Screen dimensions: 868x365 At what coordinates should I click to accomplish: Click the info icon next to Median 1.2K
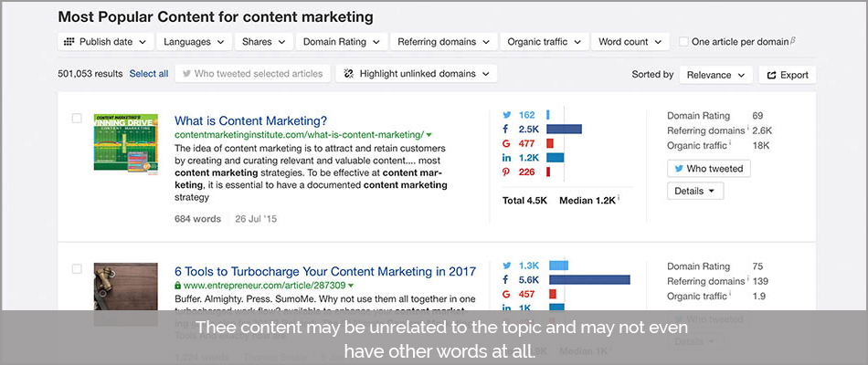click(x=619, y=199)
